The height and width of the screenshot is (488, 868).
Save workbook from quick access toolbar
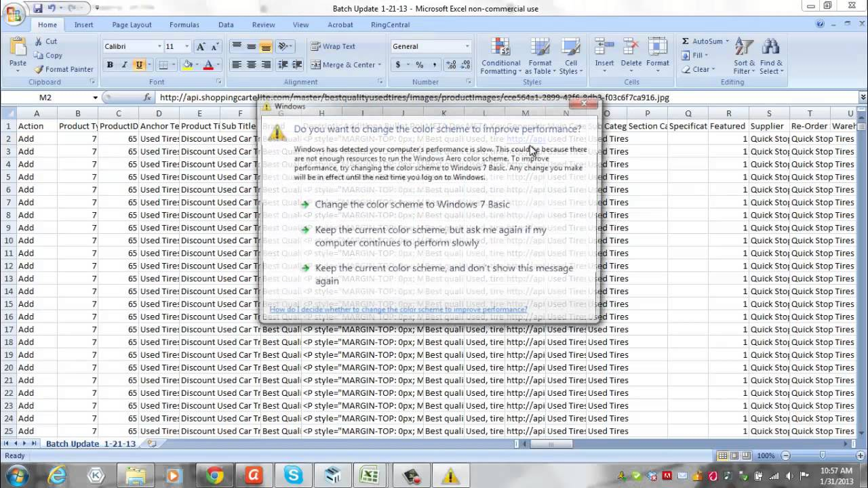tap(38, 8)
